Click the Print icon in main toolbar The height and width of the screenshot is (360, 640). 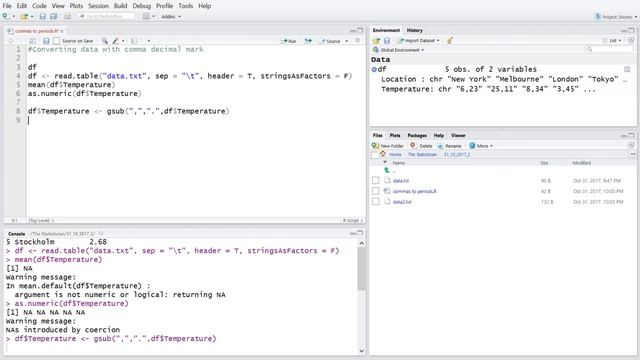[x=68, y=16]
